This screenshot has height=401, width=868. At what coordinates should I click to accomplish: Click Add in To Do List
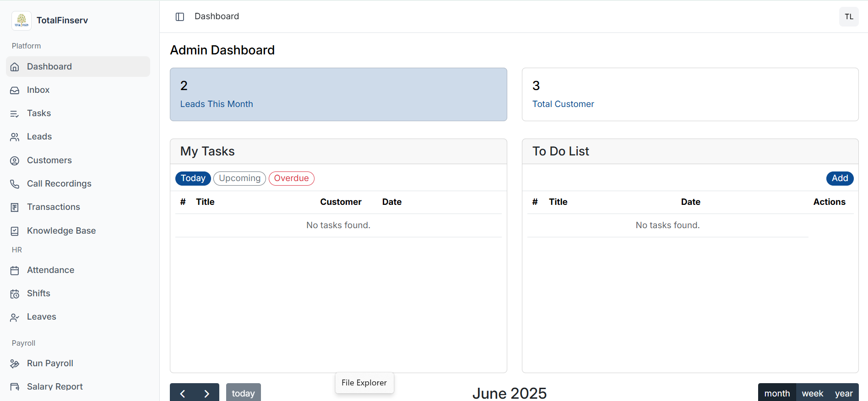tap(840, 178)
